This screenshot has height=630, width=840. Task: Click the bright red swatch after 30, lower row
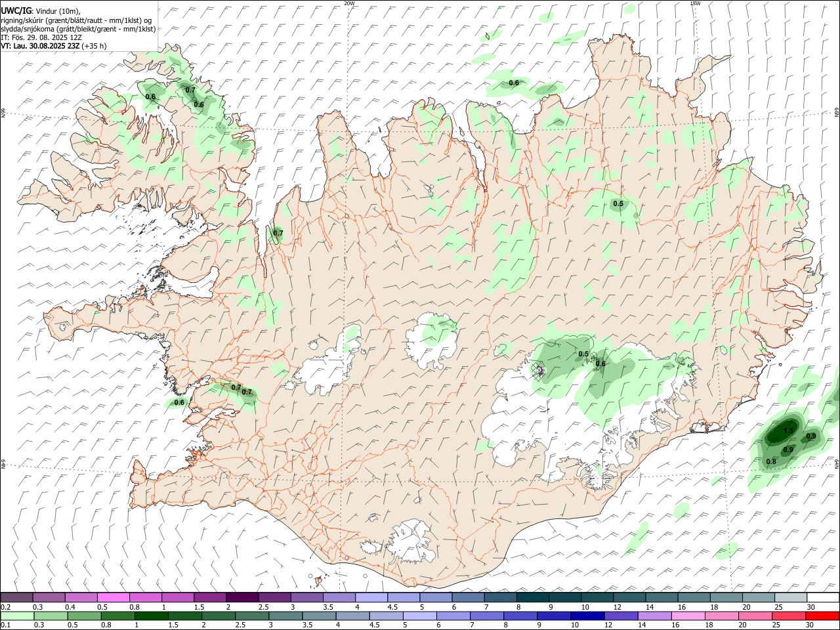tap(822, 616)
